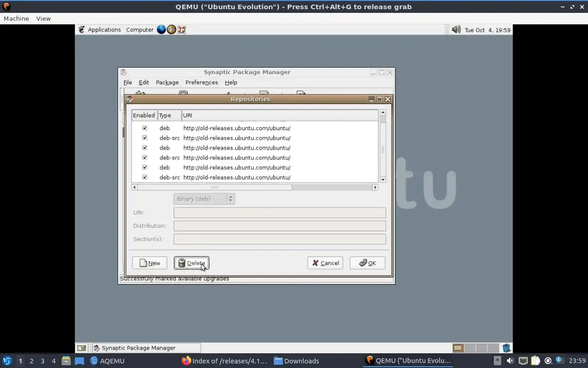This screenshot has height=368, width=588.
Task: Open the host file manager launcher icon
Action: [x=66, y=361]
